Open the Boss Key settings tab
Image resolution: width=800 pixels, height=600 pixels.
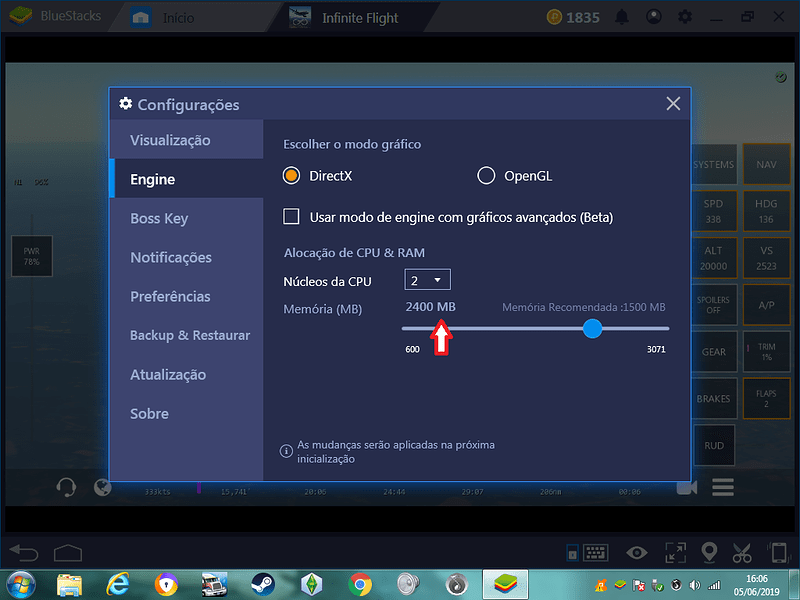tap(186, 218)
